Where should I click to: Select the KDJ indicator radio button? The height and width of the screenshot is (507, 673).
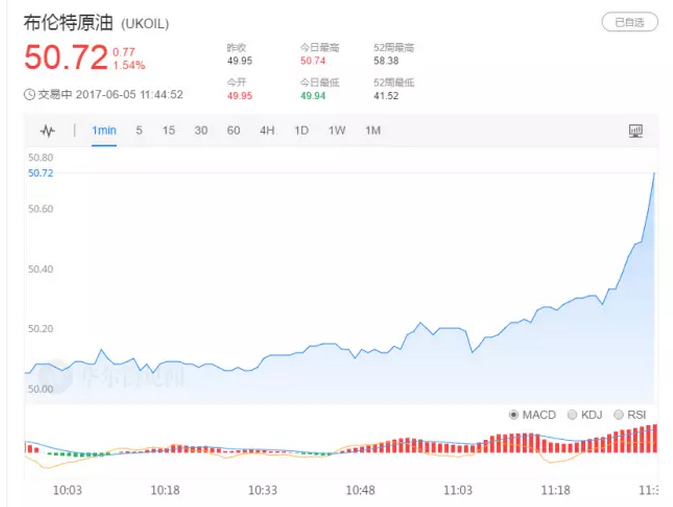(x=572, y=414)
